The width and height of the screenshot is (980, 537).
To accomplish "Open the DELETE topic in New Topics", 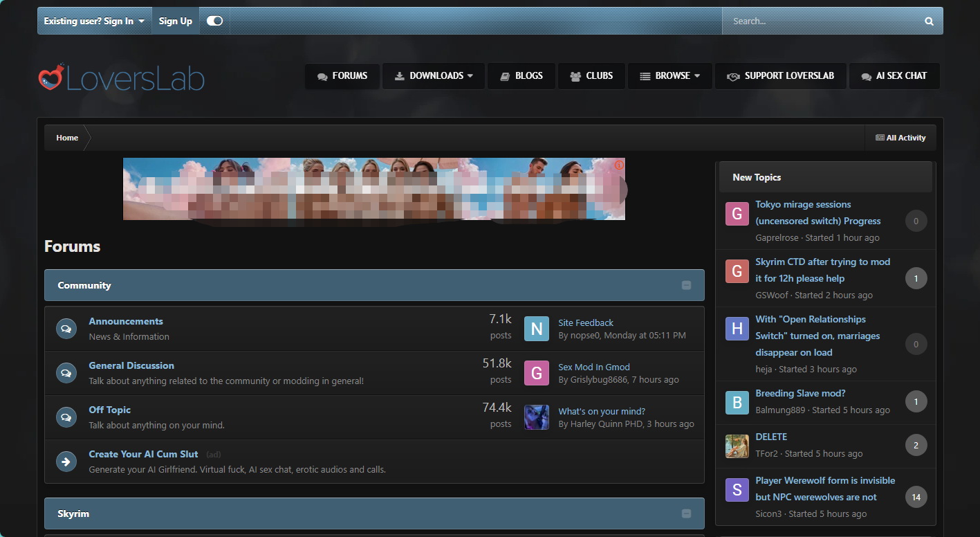I will tap(771, 437).
